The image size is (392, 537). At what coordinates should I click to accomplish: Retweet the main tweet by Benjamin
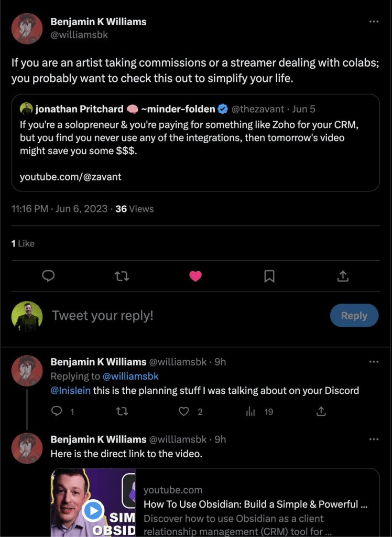click(x=122, y=276)
